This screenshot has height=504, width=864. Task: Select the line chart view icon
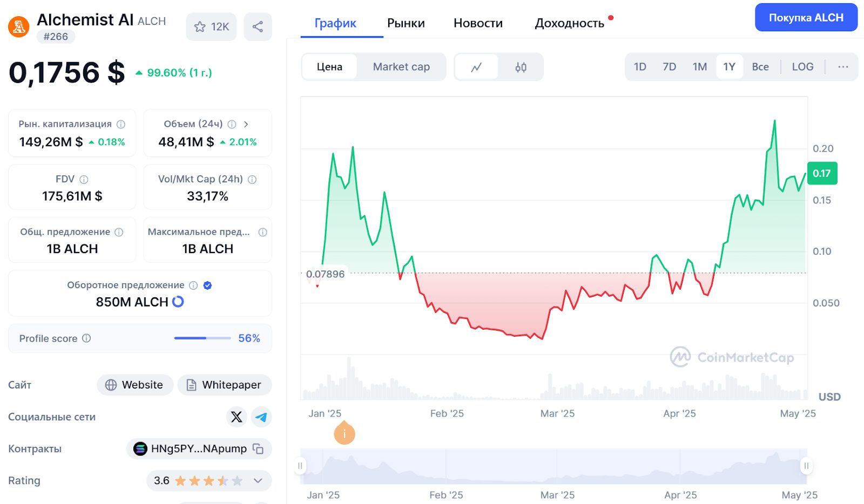pyautogui.click(x=476, y=67)
